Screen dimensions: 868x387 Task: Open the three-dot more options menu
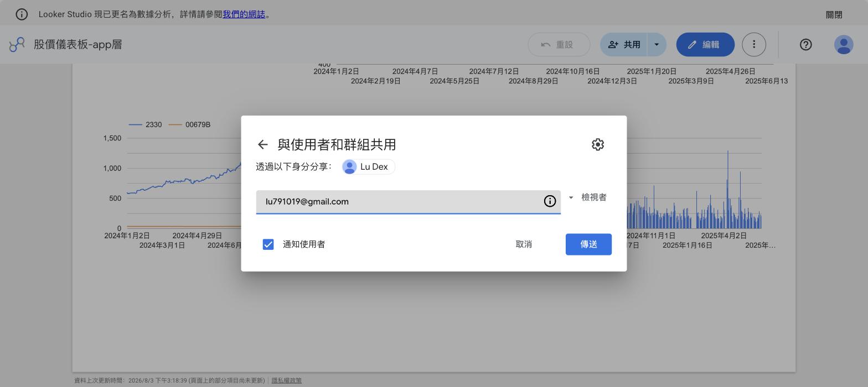[754, 45]
